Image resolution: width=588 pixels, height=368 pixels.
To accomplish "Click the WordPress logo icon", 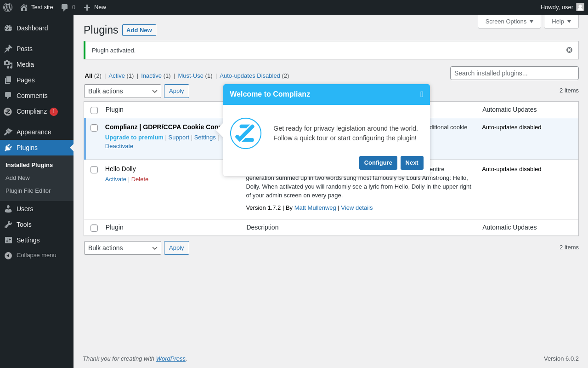I will pos(8,7).
